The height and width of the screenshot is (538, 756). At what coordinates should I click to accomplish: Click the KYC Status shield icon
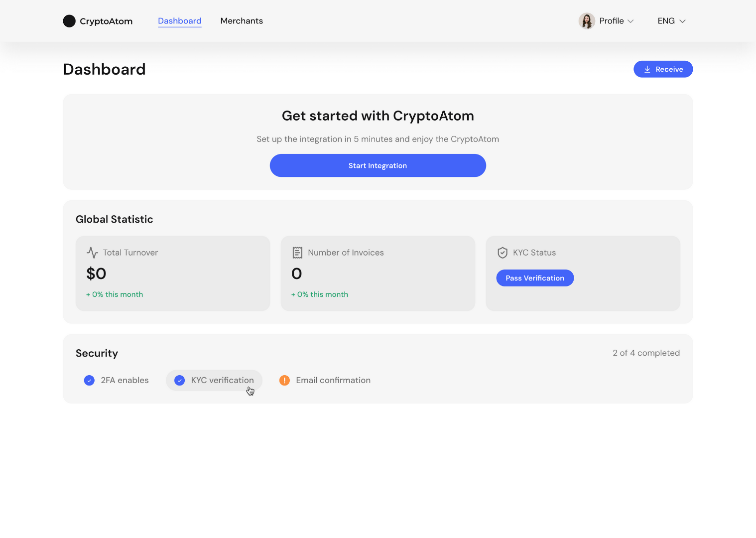point(503,253)
